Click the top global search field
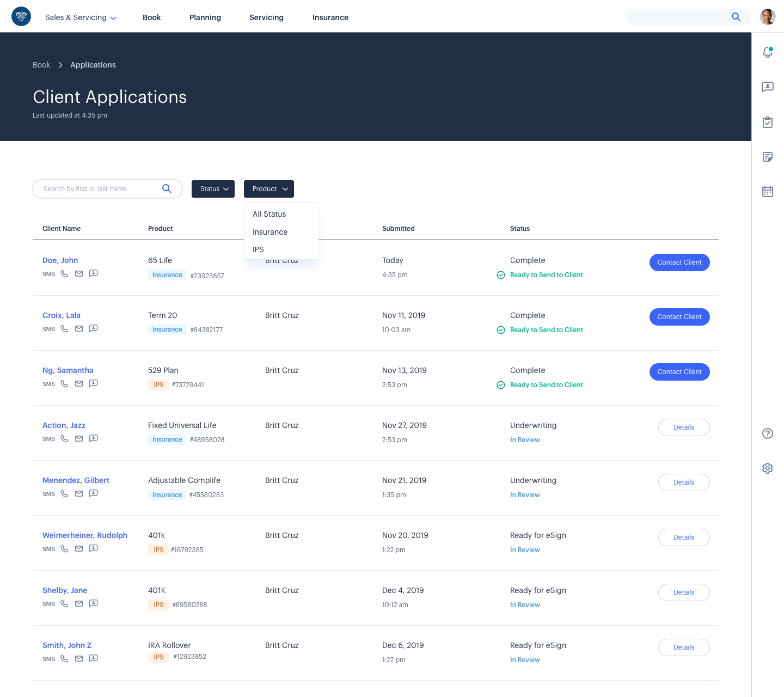784x697 pixels. coord(689,17)
